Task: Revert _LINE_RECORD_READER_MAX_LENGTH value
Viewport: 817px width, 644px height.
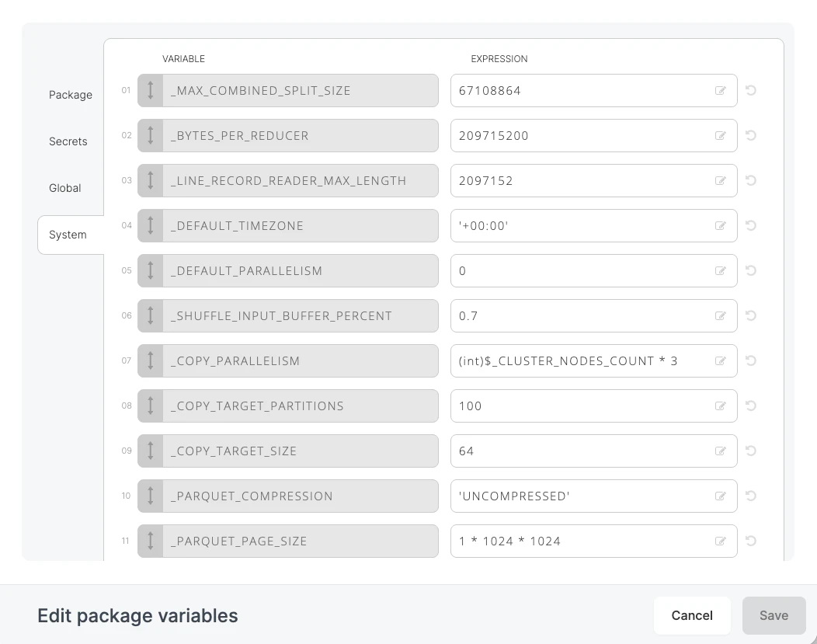Action: pos(750,180)
